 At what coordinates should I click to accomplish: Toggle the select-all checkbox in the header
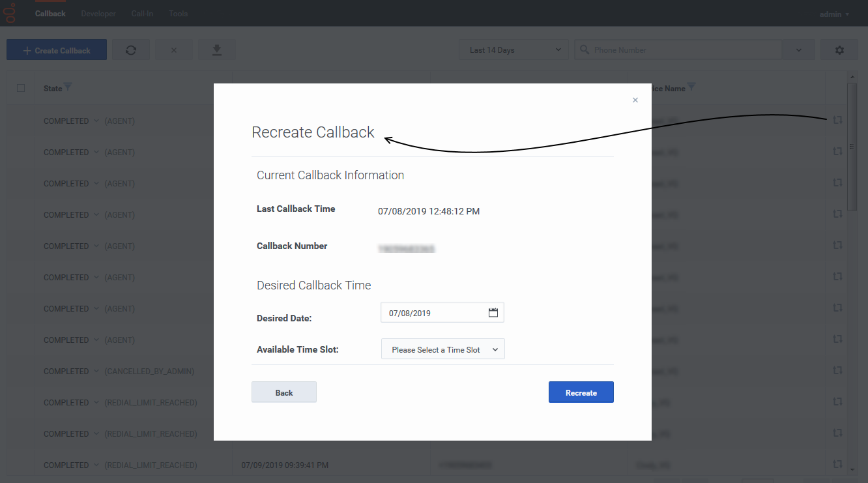click(x=21, y=87)
